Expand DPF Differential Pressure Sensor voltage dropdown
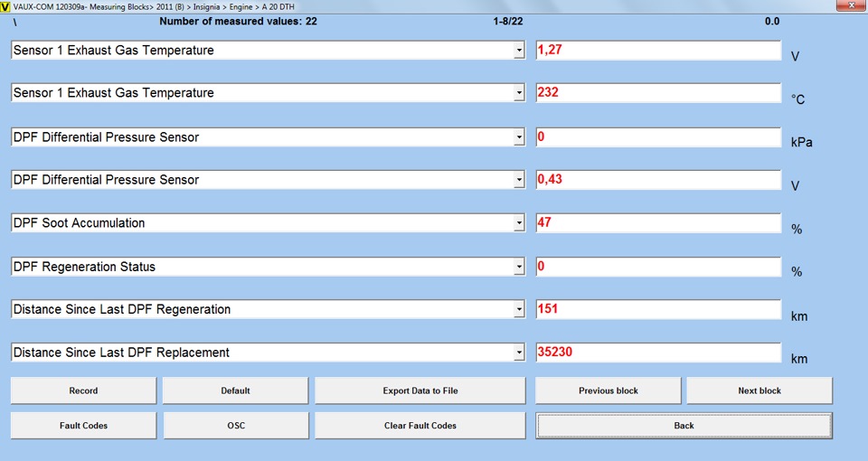This screenshot has height=461, width=868. (519, 180)
